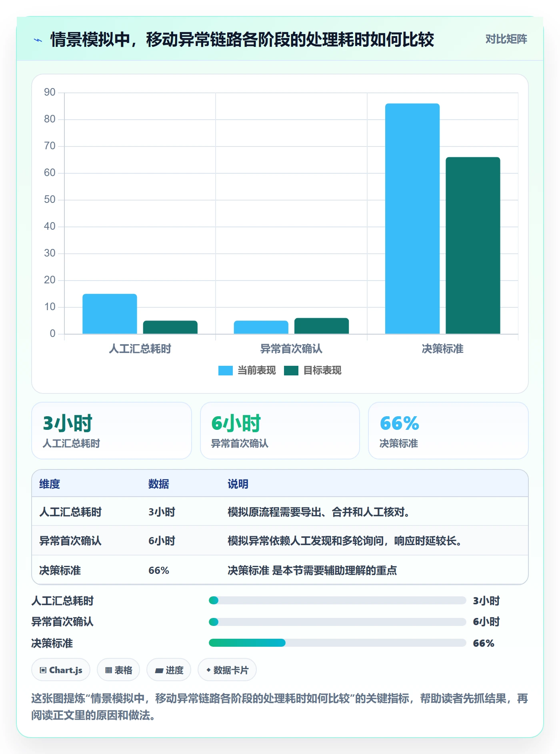Toggle the 当前表现 legend color box

pyautogui.click(x=225, y=371)
